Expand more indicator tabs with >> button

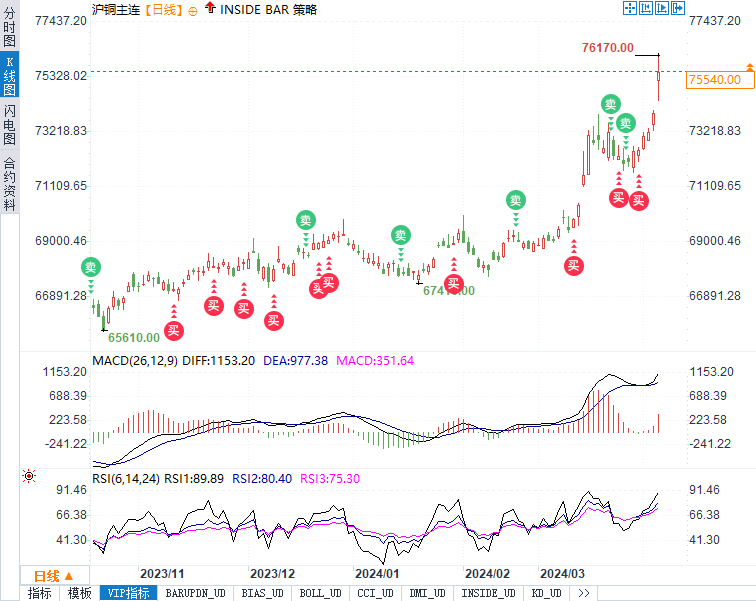click(583, 593)
